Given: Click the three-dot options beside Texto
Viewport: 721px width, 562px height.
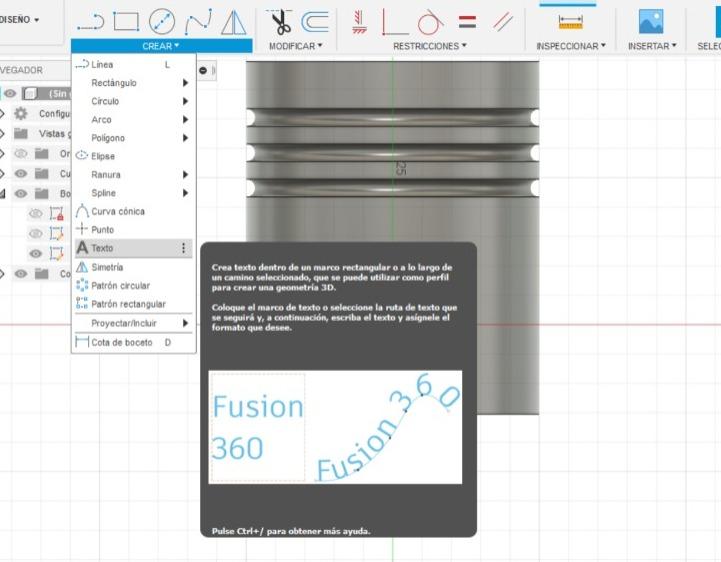Looking at the screenshot, I should [183, 248].
